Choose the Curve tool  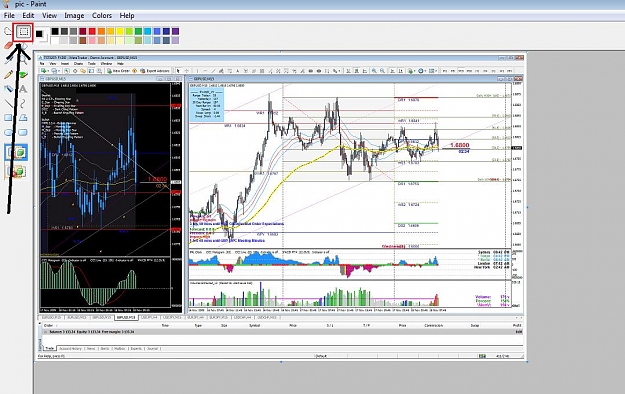[x=23, y=104]
